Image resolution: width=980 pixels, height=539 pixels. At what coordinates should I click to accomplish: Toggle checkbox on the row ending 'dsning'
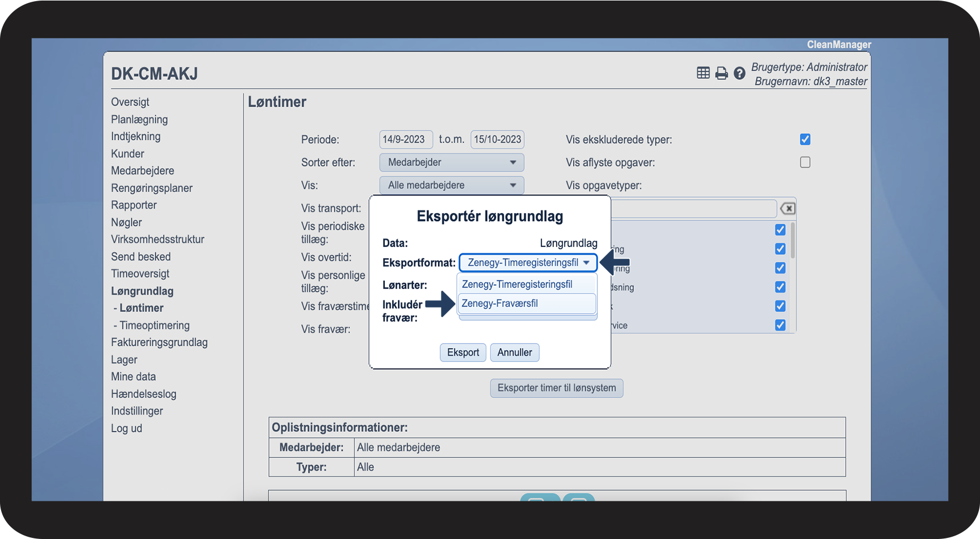pos(780,287)
